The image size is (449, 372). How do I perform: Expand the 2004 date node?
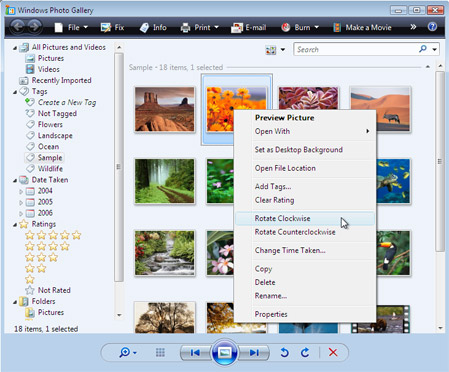click(x=21, y=191)
